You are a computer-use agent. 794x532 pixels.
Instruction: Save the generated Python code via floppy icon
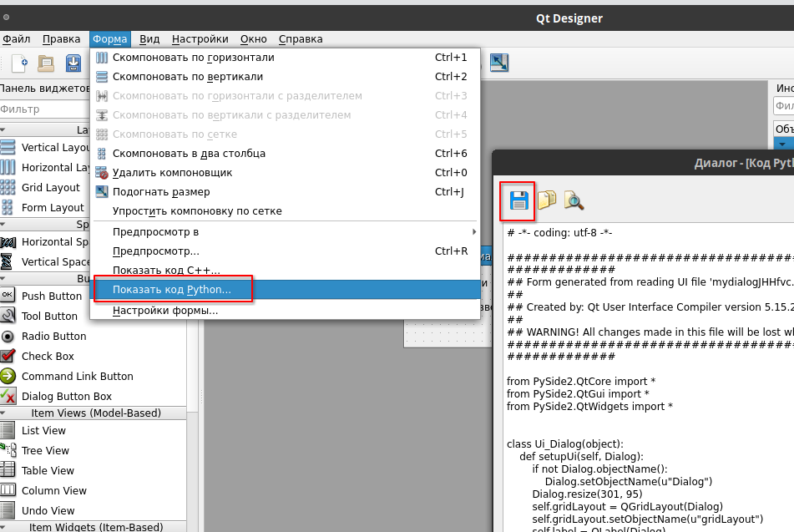tap(518, 200)
